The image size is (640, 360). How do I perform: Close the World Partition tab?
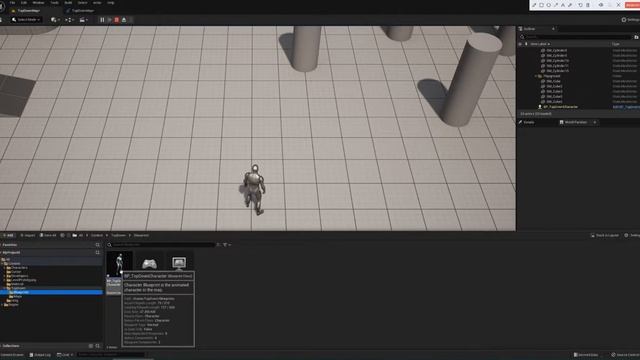595,122
